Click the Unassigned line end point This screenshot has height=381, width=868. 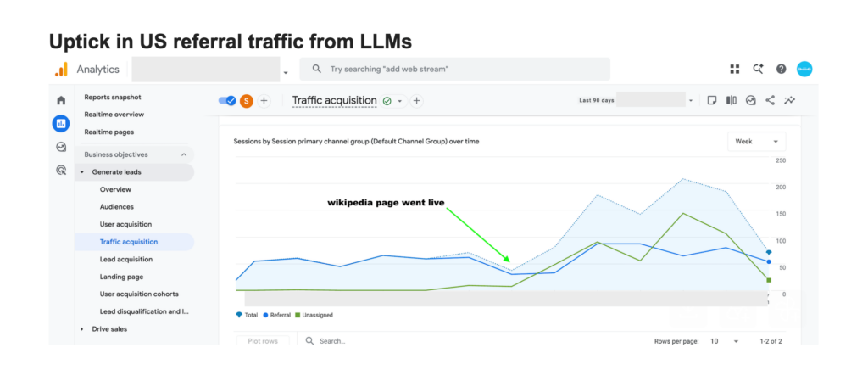point(769,280)
